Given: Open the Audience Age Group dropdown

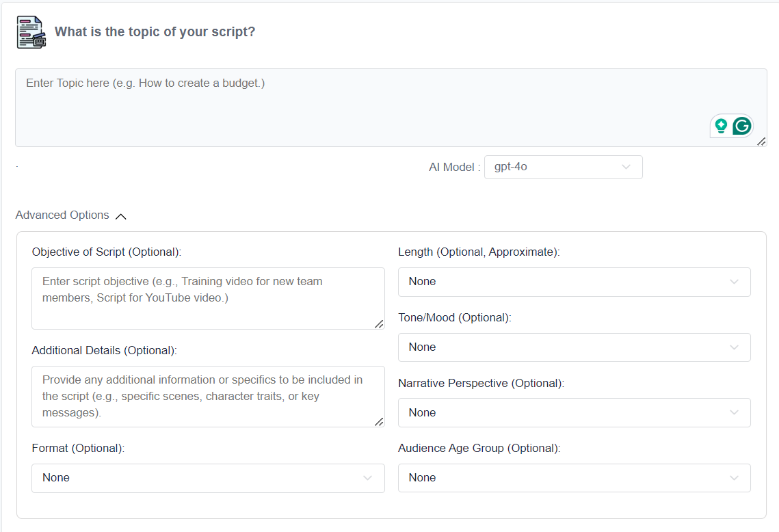Looking at the screenshot, I should [x=575, y=477].
